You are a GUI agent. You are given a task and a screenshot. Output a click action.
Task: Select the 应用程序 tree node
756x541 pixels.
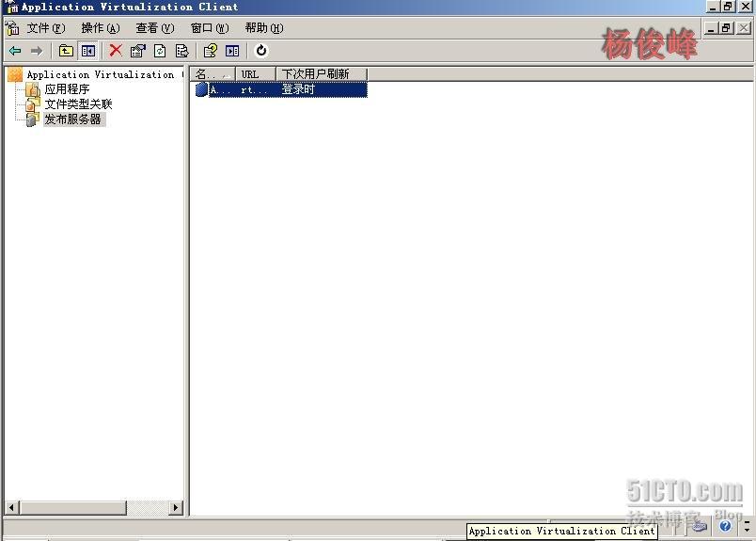(67, 89)
